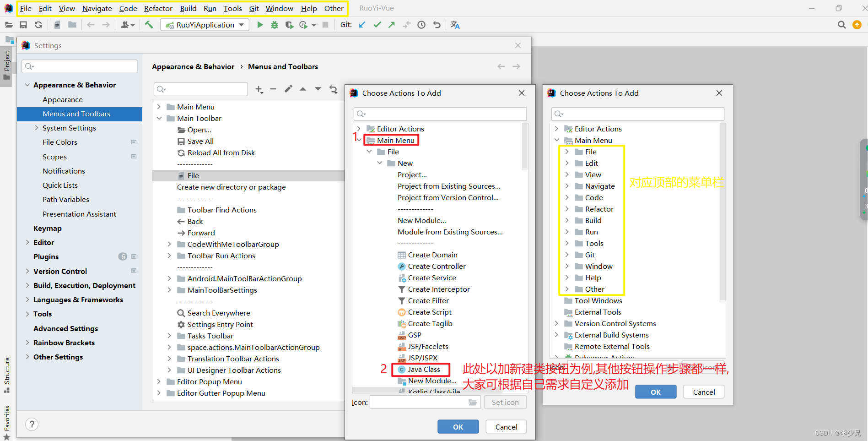Open the Structure tool window tab

(x=7, y=375)
